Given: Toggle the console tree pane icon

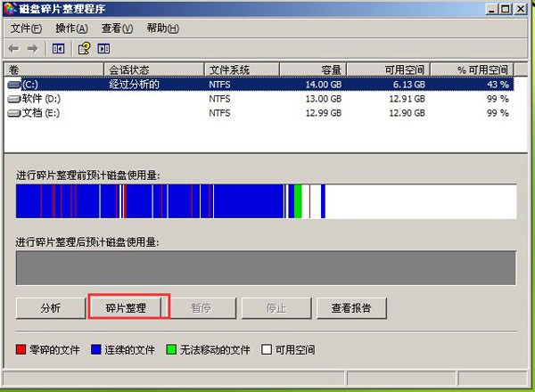Looking at the screenshot, I should [x=58, y=49].
